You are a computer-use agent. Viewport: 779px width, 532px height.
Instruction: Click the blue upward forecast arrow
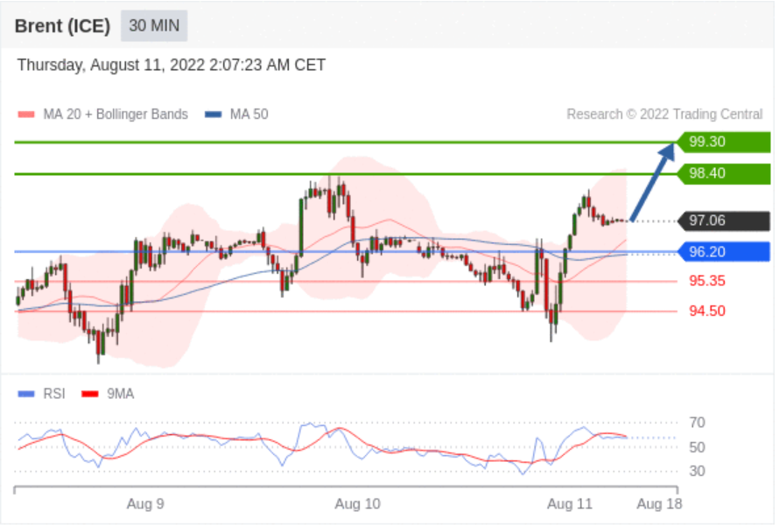click(653, 181)
